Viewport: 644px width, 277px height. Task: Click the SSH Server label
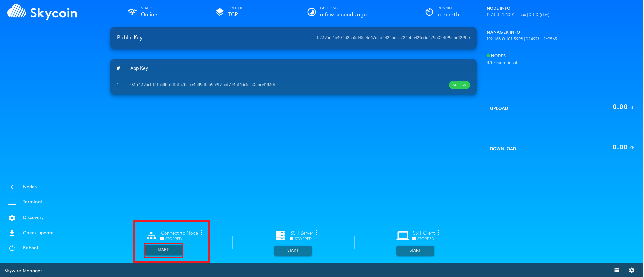click(302, 233)
